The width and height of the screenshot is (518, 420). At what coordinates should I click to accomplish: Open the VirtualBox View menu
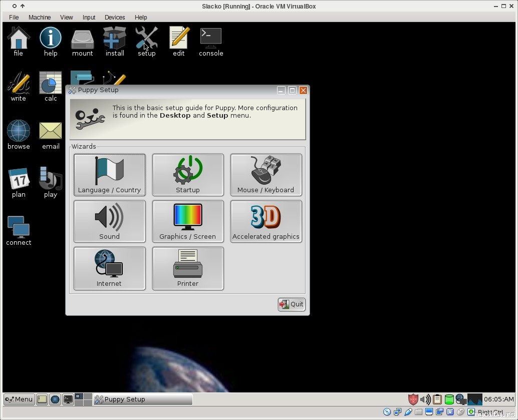point(67,17)
